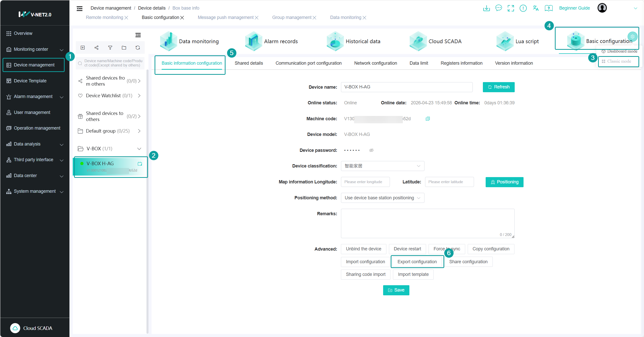
Task: Click the Refresh button
Action: (x=499, y=87)
